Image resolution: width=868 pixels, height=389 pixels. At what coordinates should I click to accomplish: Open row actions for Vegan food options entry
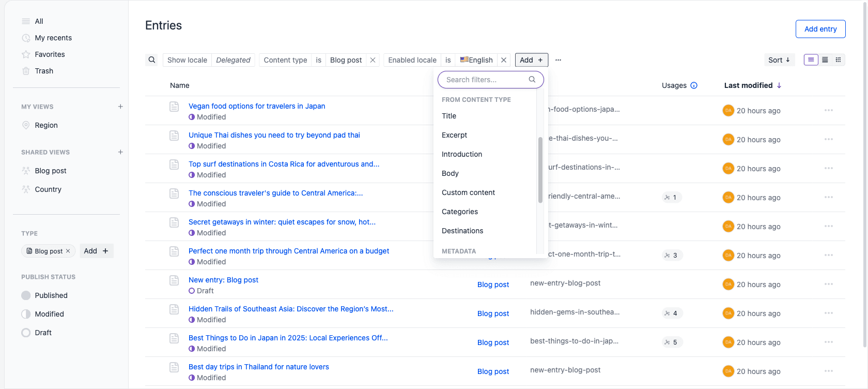[x=829, y=110]
